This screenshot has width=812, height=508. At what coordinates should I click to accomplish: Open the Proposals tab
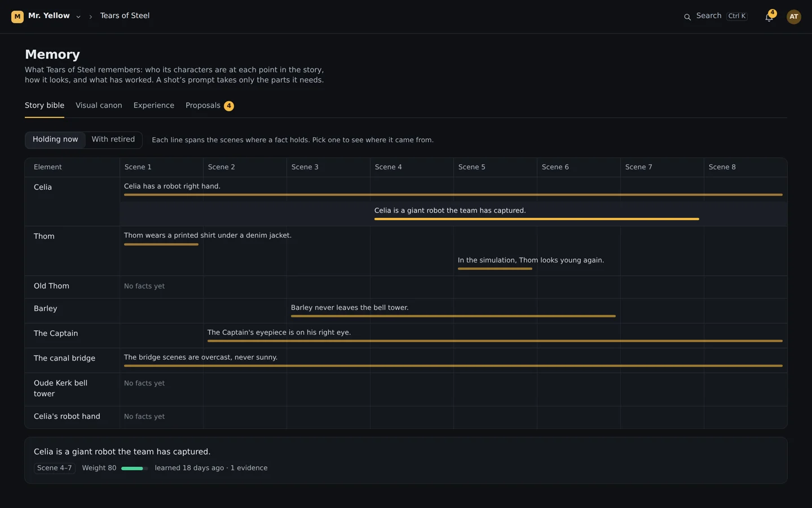click(x=209, y=106)
